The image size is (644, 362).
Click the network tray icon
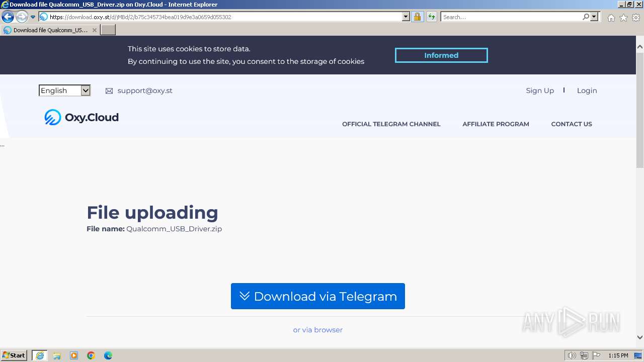click(x=584, y=355)
